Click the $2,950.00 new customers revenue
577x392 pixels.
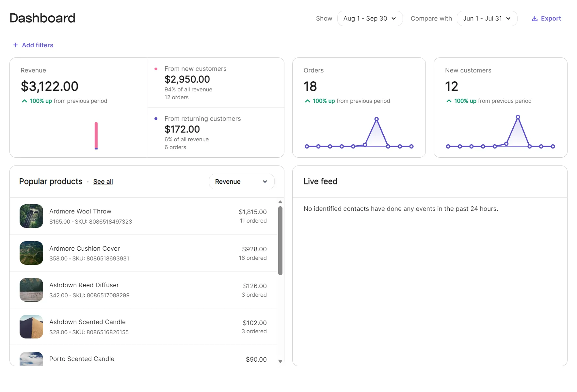pyautogui.click(x=187, y=79)
